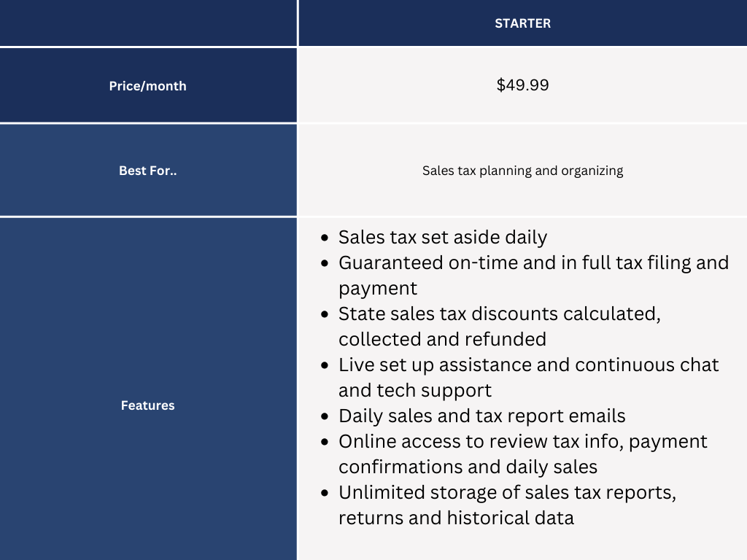747x560 pixels.
Task: Click the STARTER plan column header
Action: 522,23
